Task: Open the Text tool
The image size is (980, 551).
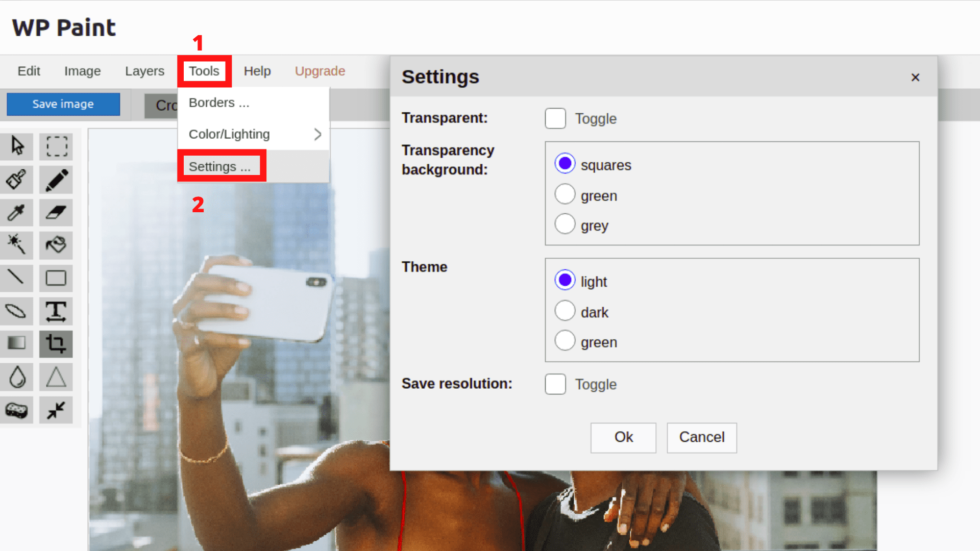Action: (x=56, y=311)
